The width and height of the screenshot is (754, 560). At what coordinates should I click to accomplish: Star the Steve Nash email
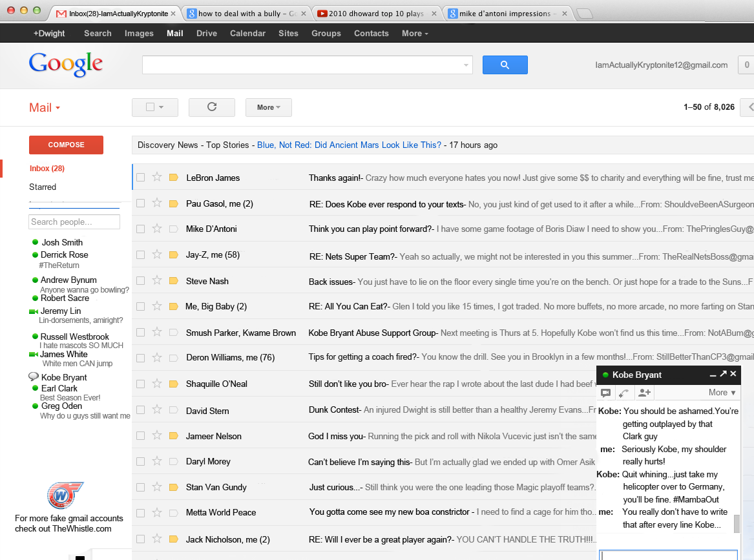(x=156, y=280)
